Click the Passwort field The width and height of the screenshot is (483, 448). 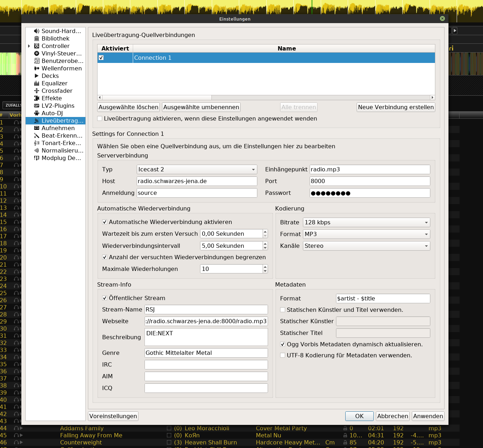[370, 193]
